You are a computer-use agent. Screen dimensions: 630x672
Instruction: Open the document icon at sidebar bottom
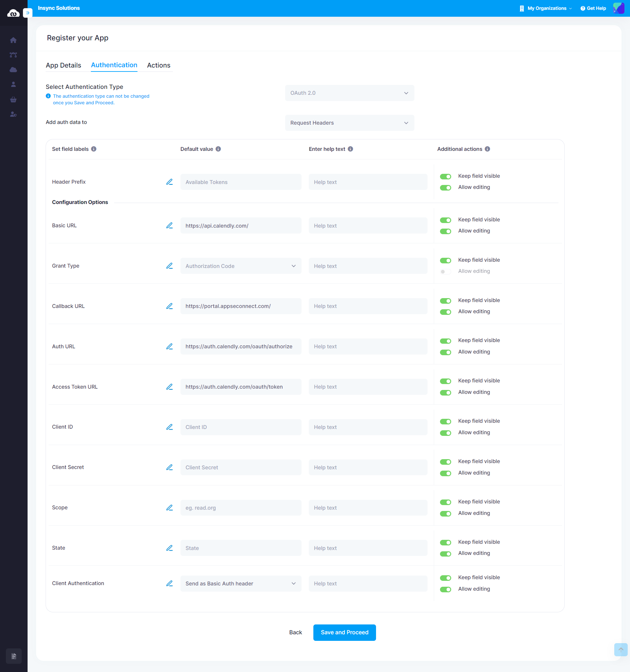(x=14, y=656)
